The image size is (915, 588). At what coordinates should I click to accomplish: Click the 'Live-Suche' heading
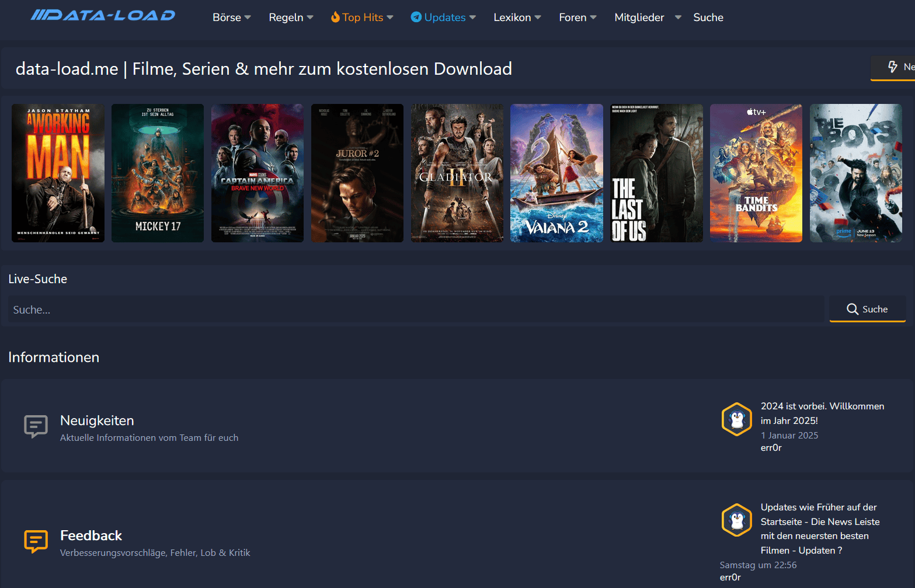pos(37,279)
